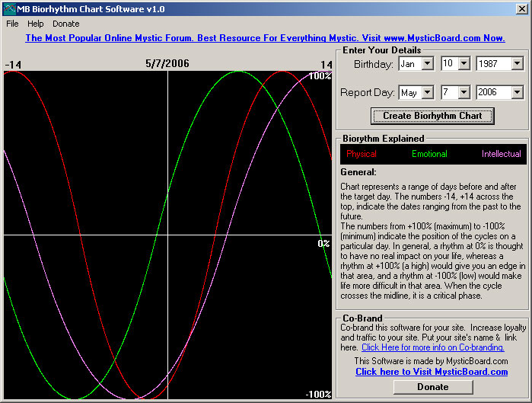The height and width of the screenshot is (403, 532).
Task: Expand the Birthday day dropdown showing 10
Action: 464,63
